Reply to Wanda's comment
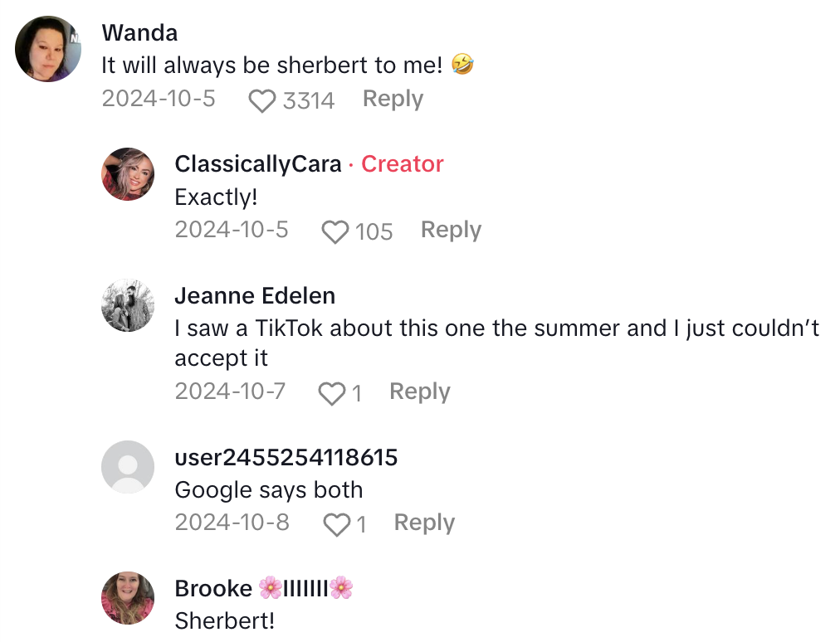840x642 pixels. [x=393, y=99]
